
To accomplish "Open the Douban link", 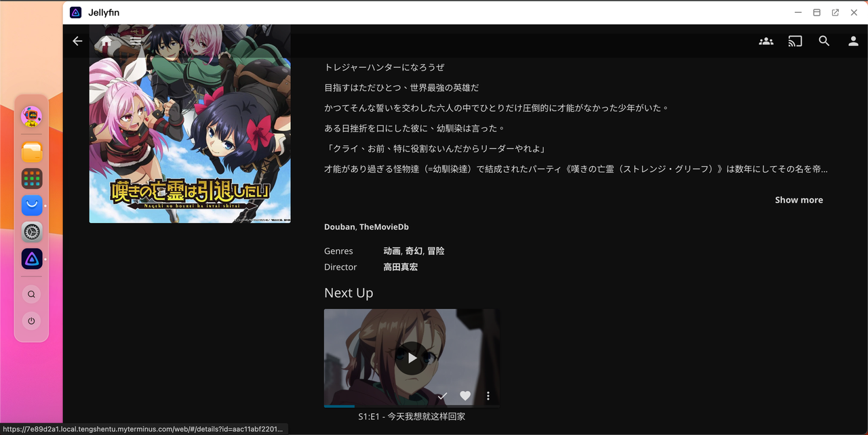I will pos(339,227).
